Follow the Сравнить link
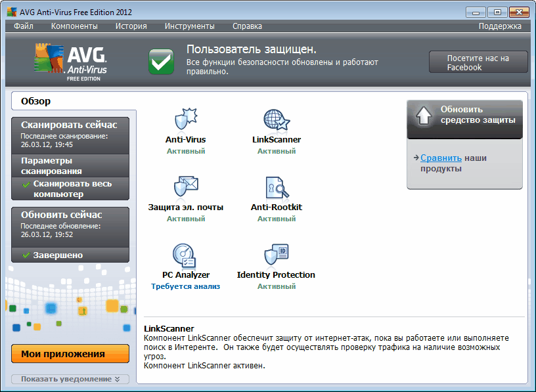This screenshot has height=392, width=536. [441, 158]
